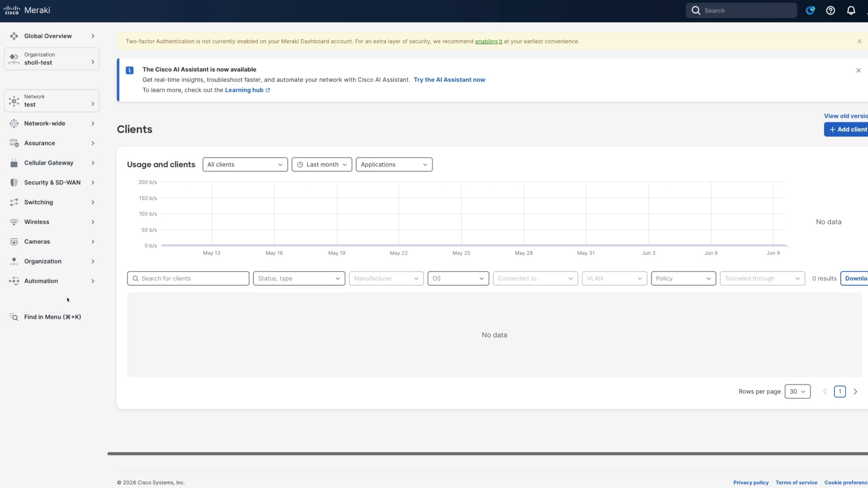Click the Cellular Gateway icon
The width and height of the screenshot is (868, 488).
[x=14, y=163]
